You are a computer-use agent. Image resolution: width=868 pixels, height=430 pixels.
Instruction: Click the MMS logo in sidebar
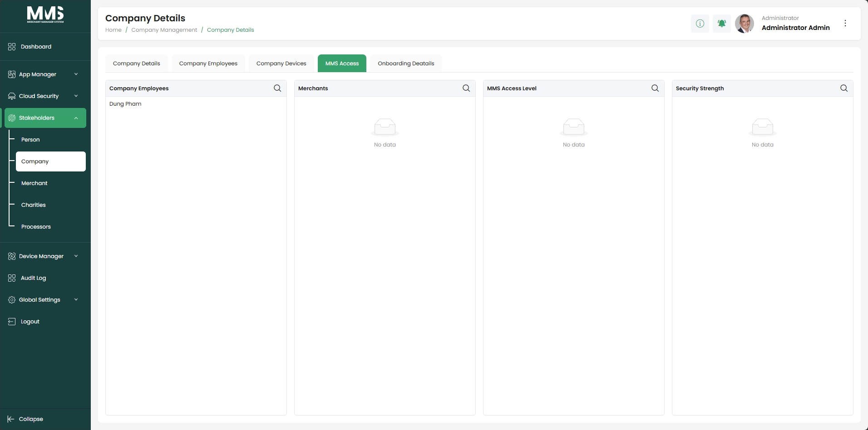[x=45, y=15]
